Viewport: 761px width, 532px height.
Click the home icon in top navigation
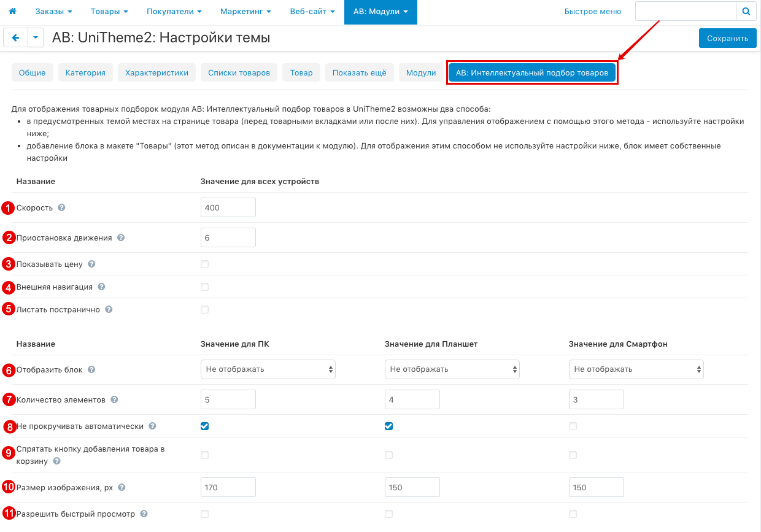pos(12,12)
